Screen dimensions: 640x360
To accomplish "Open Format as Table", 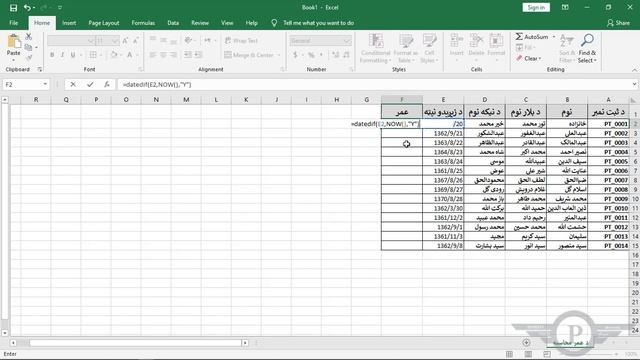I will [405, 48].
